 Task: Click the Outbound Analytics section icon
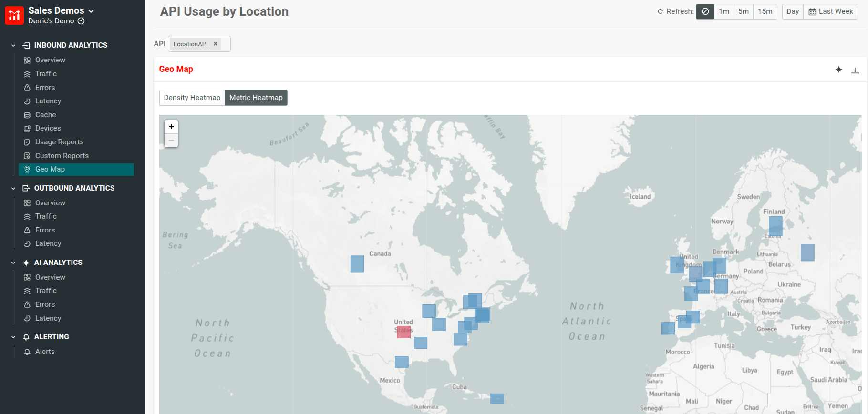click(26, 188)
